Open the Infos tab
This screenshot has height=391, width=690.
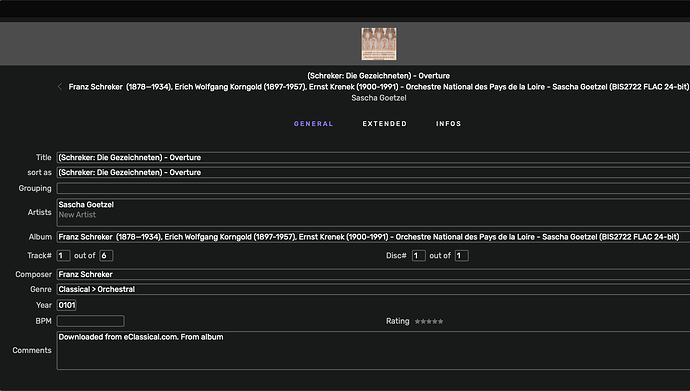click(x=448, y=124)
